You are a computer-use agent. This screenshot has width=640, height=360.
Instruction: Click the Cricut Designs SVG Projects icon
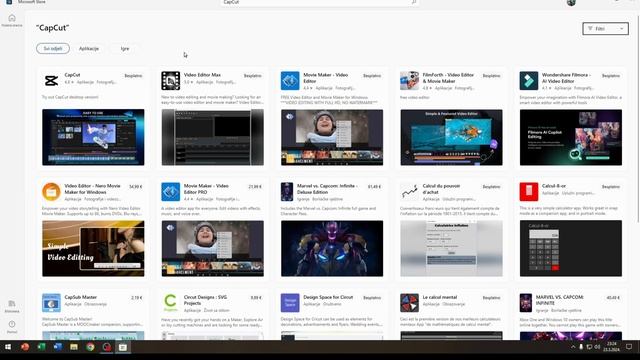coord(171,303)
